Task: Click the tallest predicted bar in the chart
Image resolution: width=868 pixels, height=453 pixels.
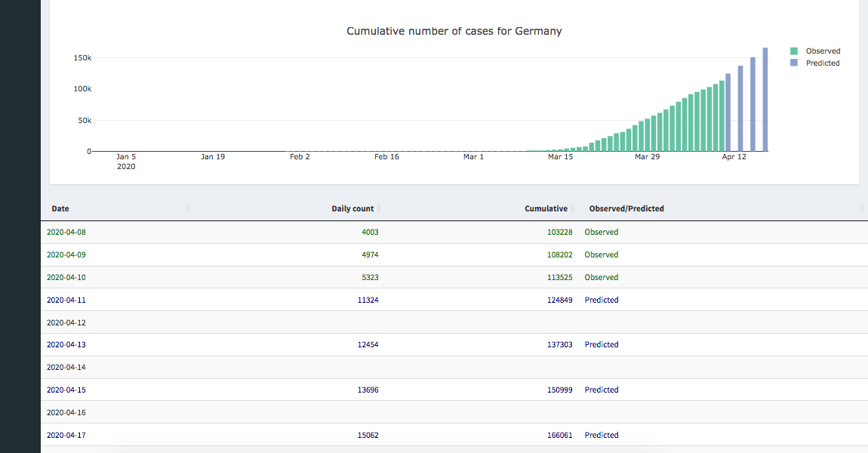Action: click(x=765, y=100)
